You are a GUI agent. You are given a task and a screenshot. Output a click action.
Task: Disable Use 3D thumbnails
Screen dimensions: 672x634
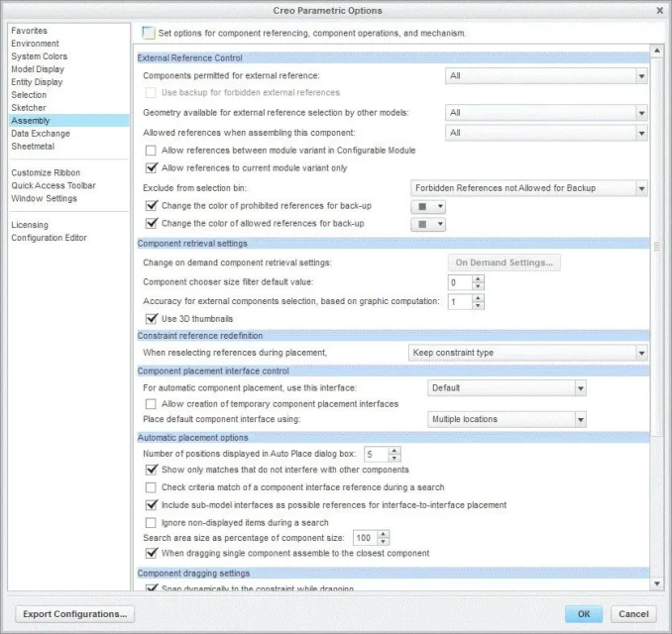tap(151, 319)
